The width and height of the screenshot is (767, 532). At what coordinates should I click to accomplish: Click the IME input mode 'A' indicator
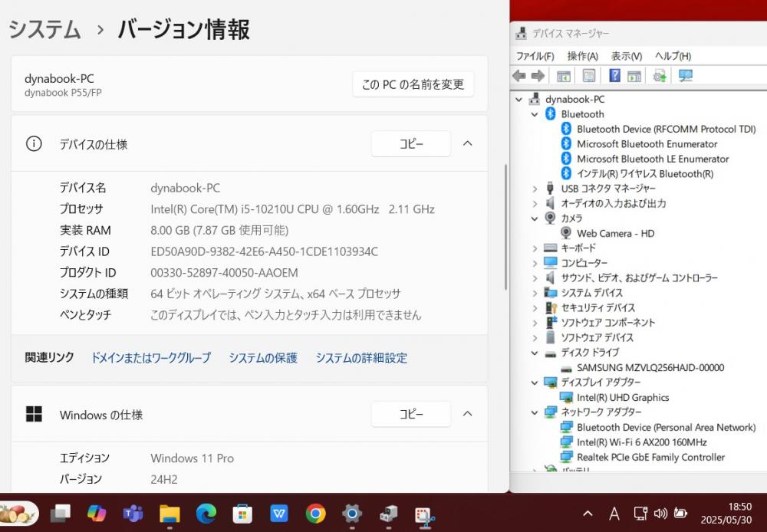614,514
